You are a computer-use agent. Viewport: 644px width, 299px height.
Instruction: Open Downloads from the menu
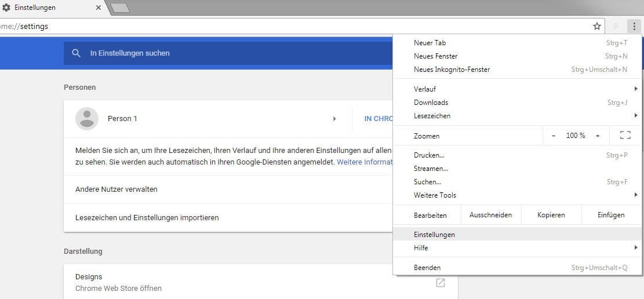click(x=518, y=102)
